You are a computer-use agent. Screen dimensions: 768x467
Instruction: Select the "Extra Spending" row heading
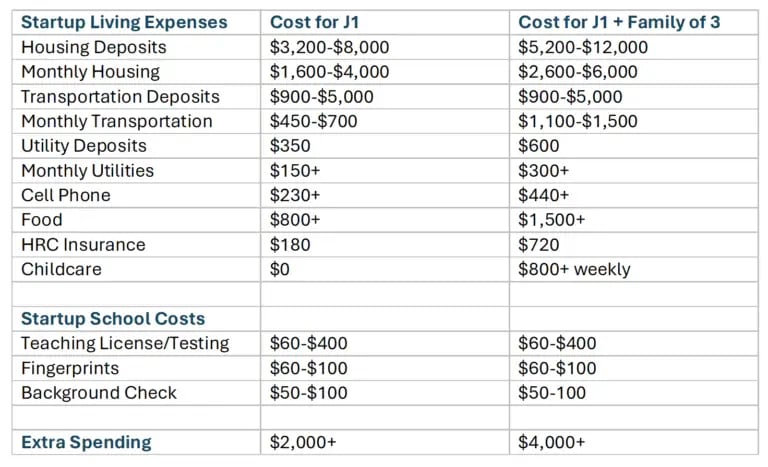pos(86,442)
